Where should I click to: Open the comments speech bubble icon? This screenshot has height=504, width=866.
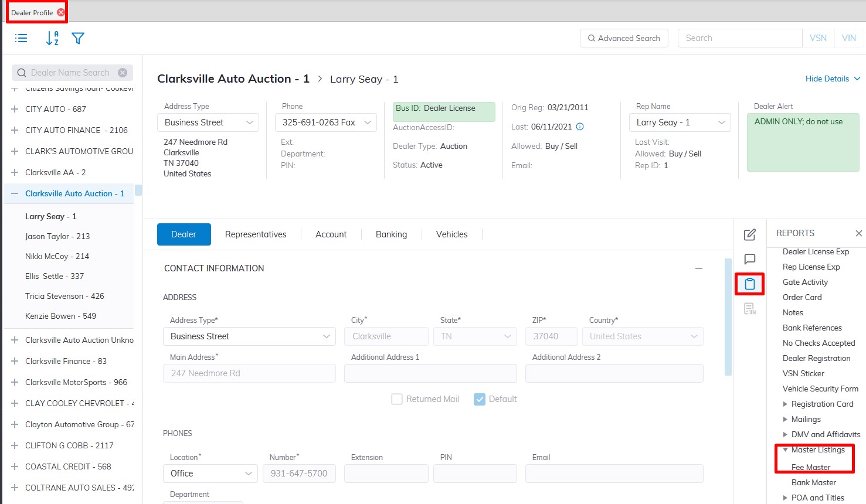749,259
